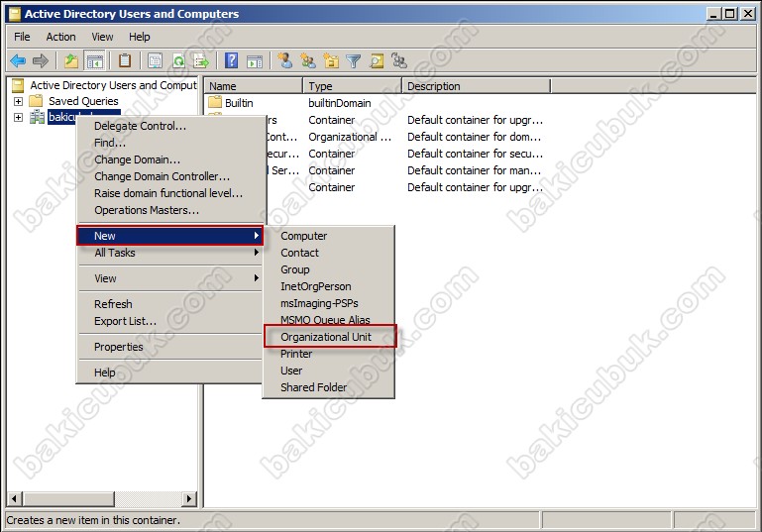The height and width of the screenshot is (532, 762).
Task: Click the tree pane horizontal scrollbar thumb
Action: [x=68, y=498]
